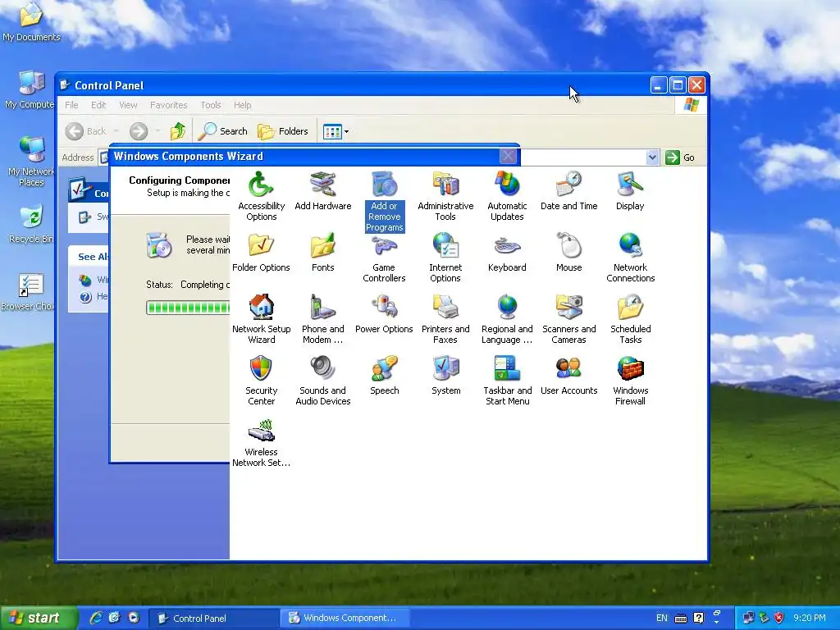This screenshot has height=630, width=840.
Task: Open the System applet
Action: (x=445, y=376)
